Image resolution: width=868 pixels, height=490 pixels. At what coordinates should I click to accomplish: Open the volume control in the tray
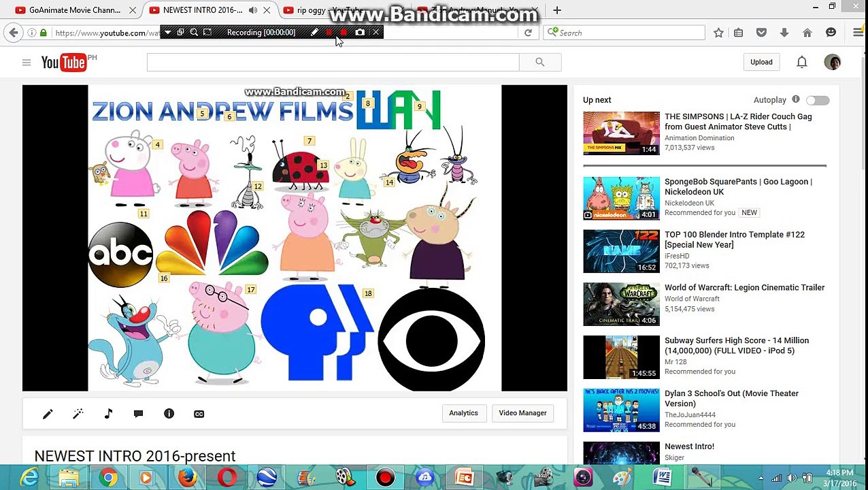792,478
